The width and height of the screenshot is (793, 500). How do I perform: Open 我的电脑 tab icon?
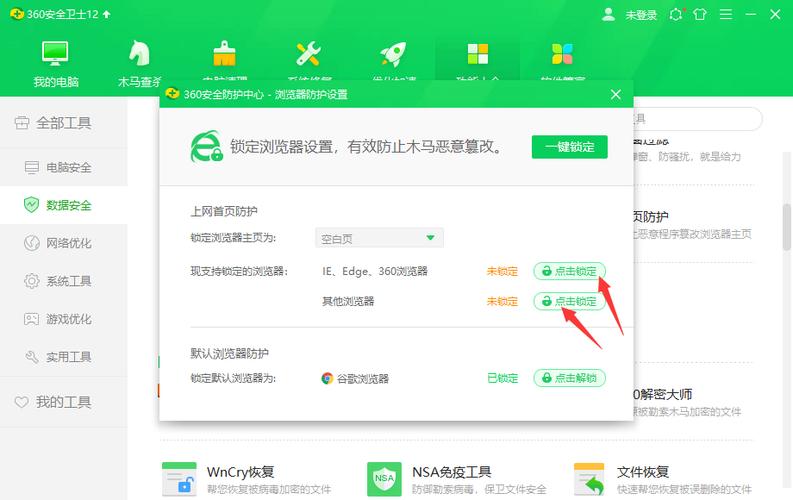[55, 53]
